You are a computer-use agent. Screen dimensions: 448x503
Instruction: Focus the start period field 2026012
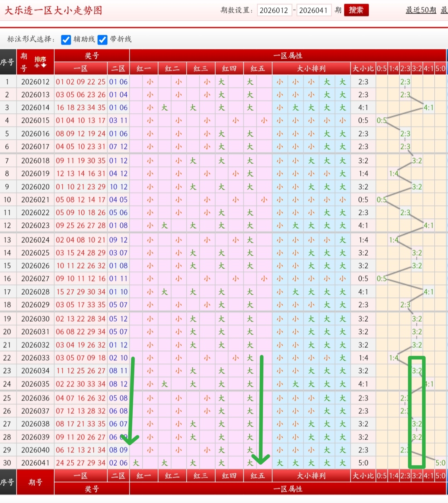coord(274,10)
